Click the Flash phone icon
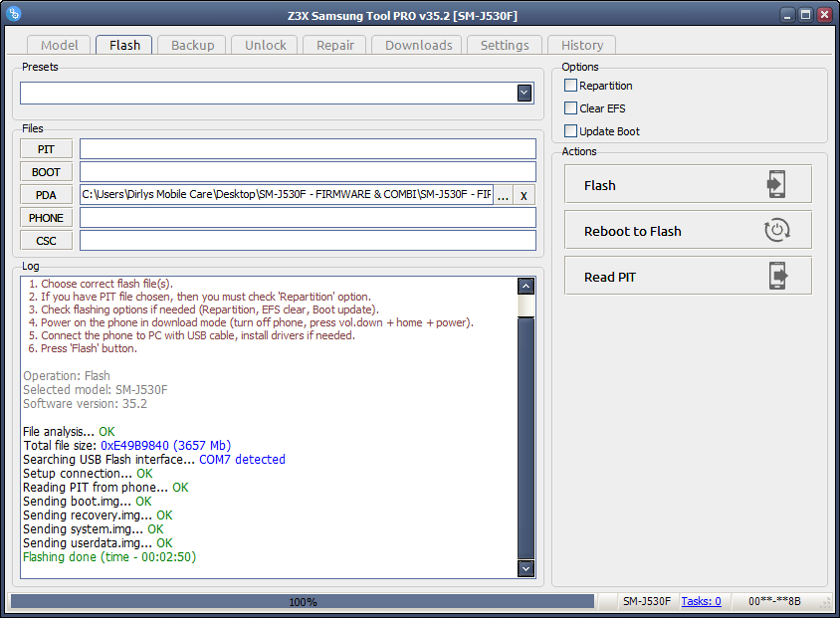This screenshot has width=840, height=618. (776, 184)
